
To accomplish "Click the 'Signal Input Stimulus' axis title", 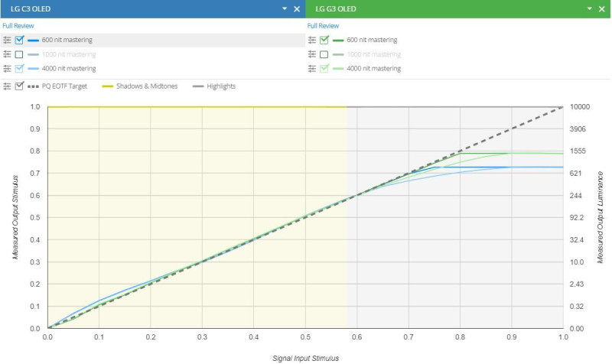I will [305, 358].
